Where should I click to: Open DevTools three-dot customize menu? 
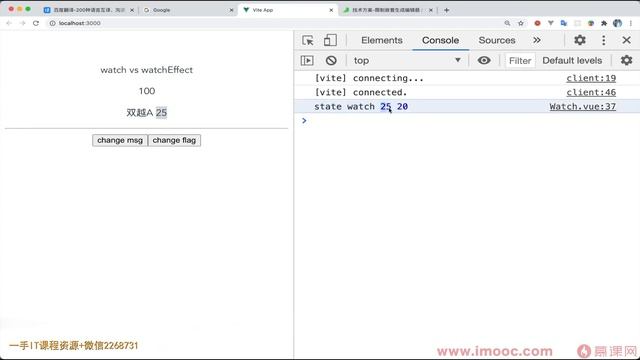[604, 40]
